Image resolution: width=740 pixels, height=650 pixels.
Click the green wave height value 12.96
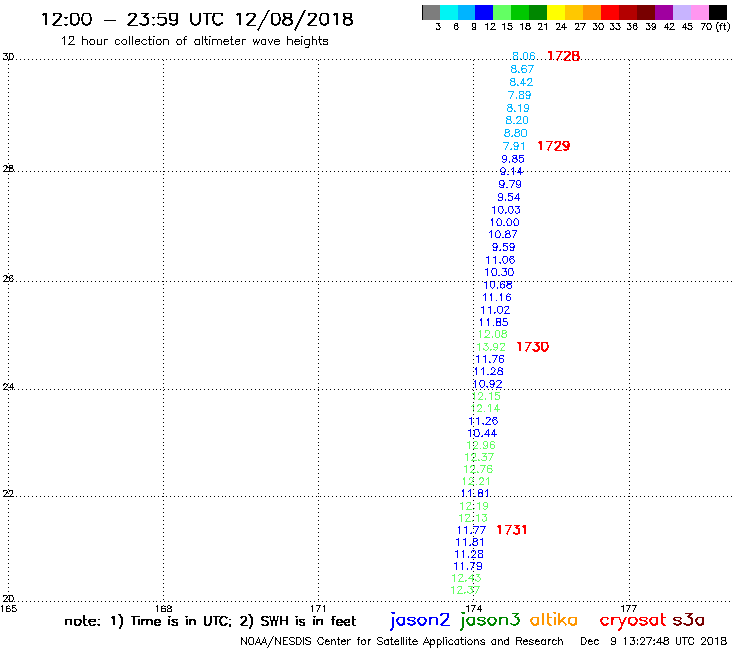481,446
